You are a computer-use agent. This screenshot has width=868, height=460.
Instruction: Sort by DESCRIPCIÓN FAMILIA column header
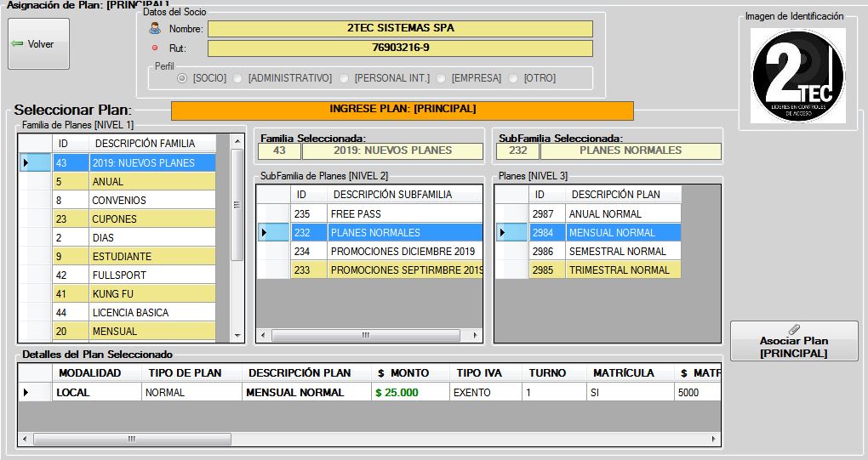(151, 144)
